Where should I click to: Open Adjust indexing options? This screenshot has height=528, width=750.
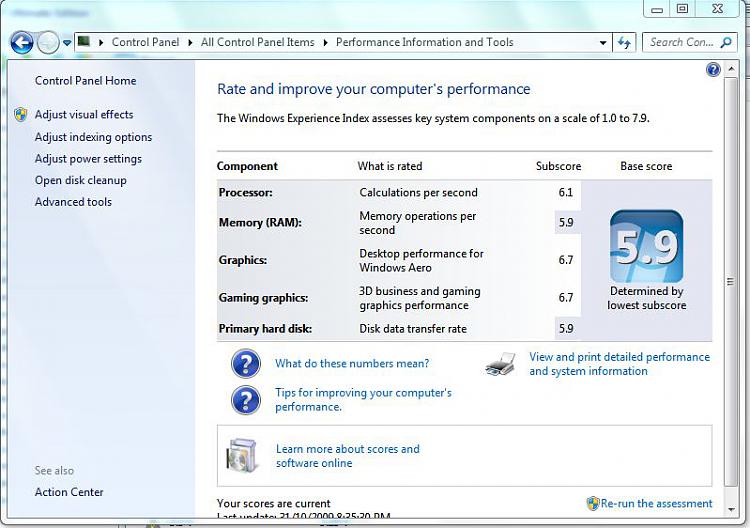(x=93, y=137)
